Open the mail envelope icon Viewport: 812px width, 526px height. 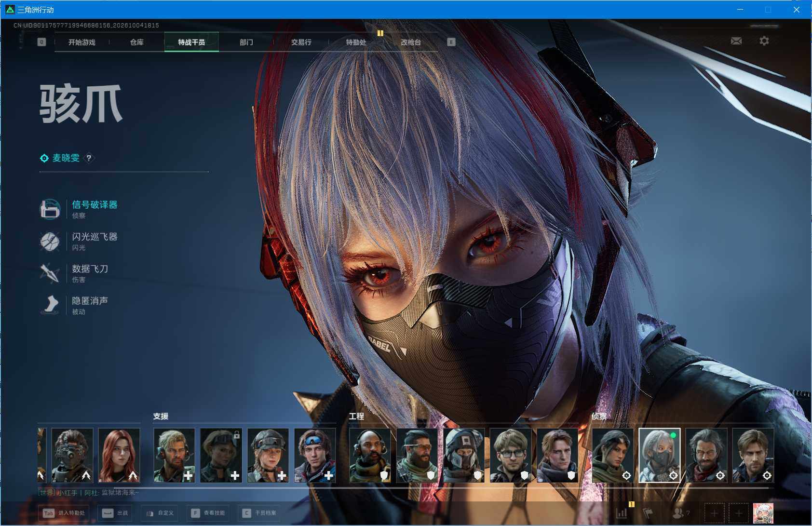point(736,41)
